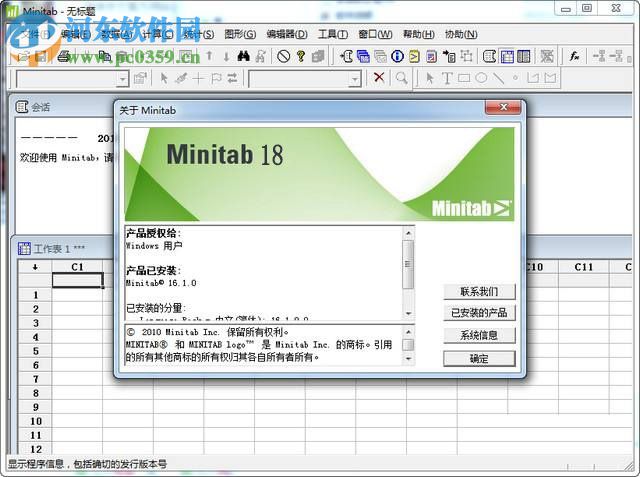Viewport: 640px width, 477px height.
Task: Open the 编辑器(D) menu
Action: [287, 34]
